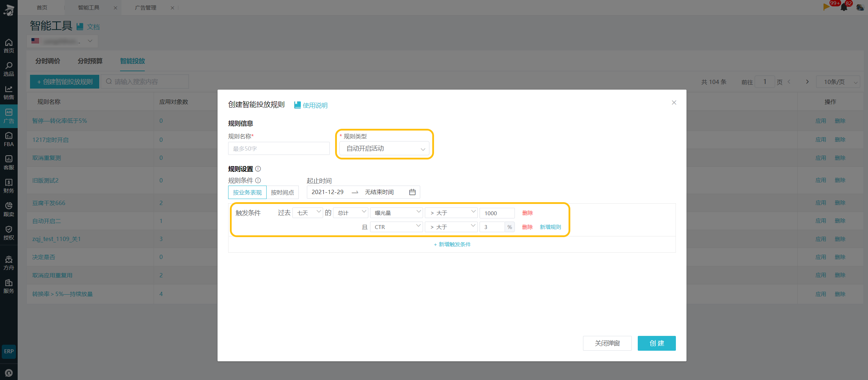Click the 关闭弹窗 button

607,343
